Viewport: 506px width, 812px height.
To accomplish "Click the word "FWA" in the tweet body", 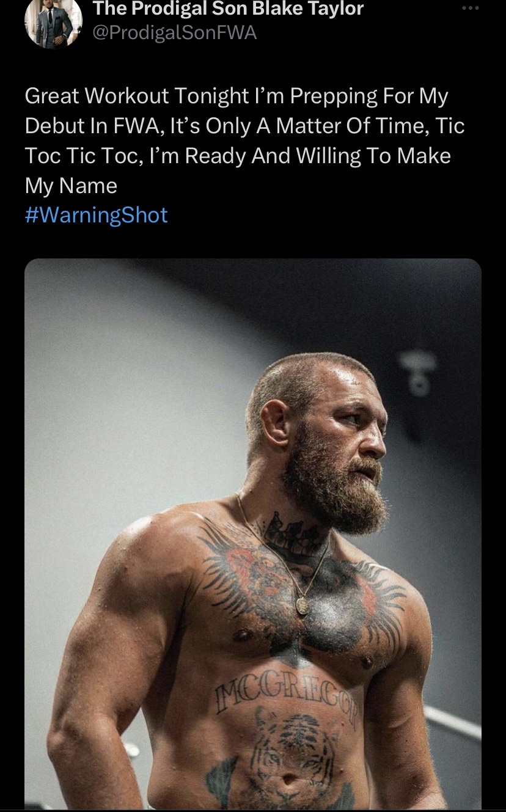I will pos(134,126).
